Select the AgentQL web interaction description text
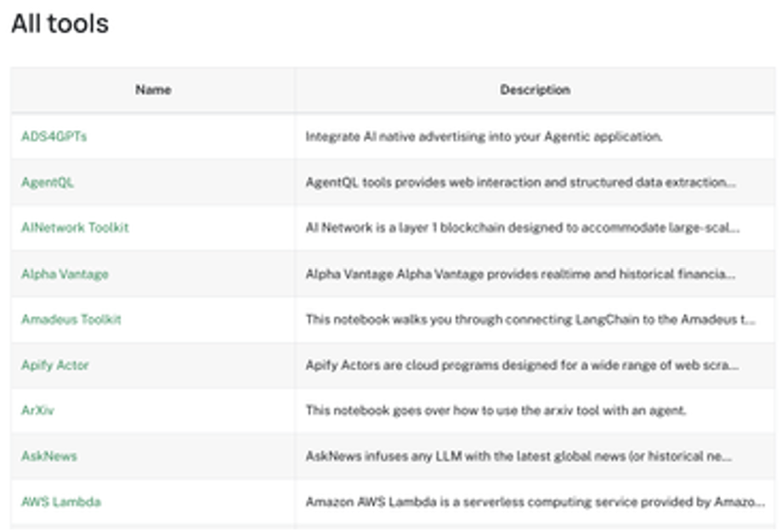 point(520,183)
